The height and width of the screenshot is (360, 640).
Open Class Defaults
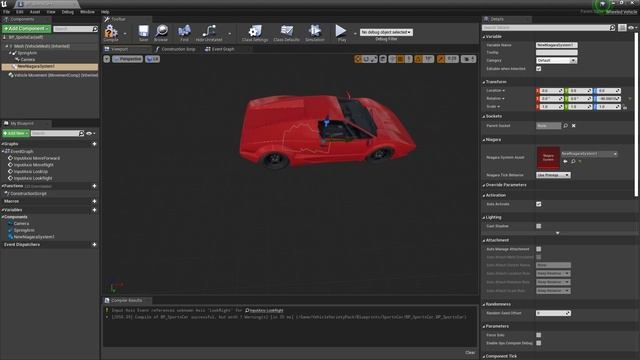[x=287, y=32]
